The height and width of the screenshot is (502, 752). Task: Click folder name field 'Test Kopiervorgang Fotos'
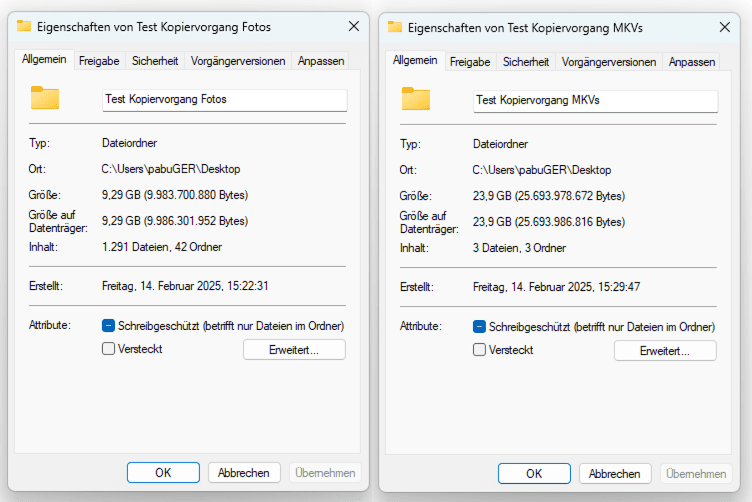(x=224, y=100)
